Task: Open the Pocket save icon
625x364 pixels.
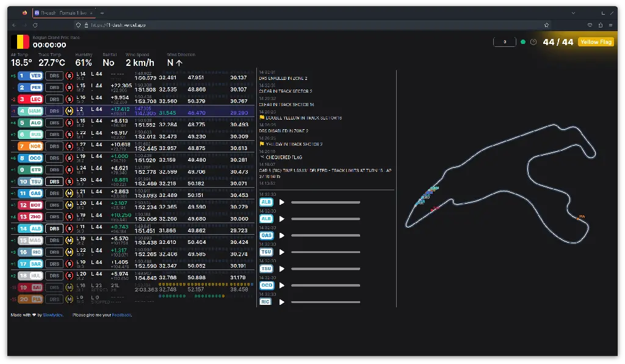Action: (590, 25)
